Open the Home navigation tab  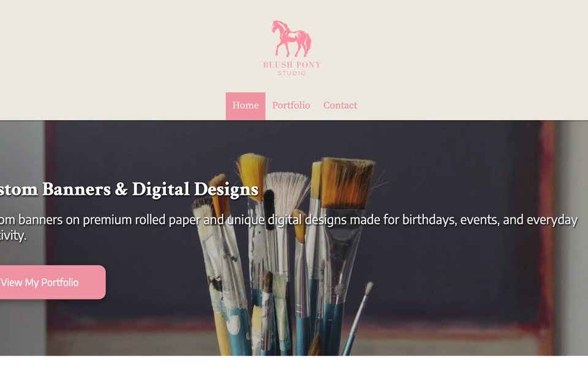click(x=245, y=106)
